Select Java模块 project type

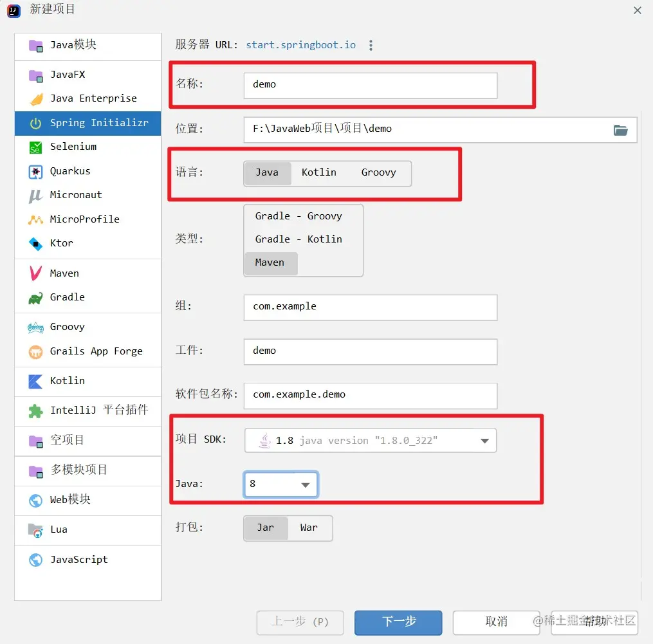tap(88, 45)
